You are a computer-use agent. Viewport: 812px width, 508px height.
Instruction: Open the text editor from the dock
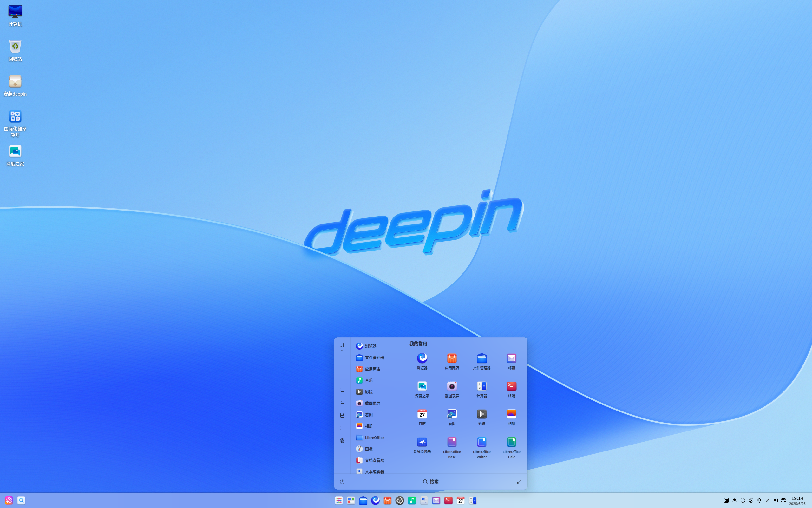pos(424,500)
